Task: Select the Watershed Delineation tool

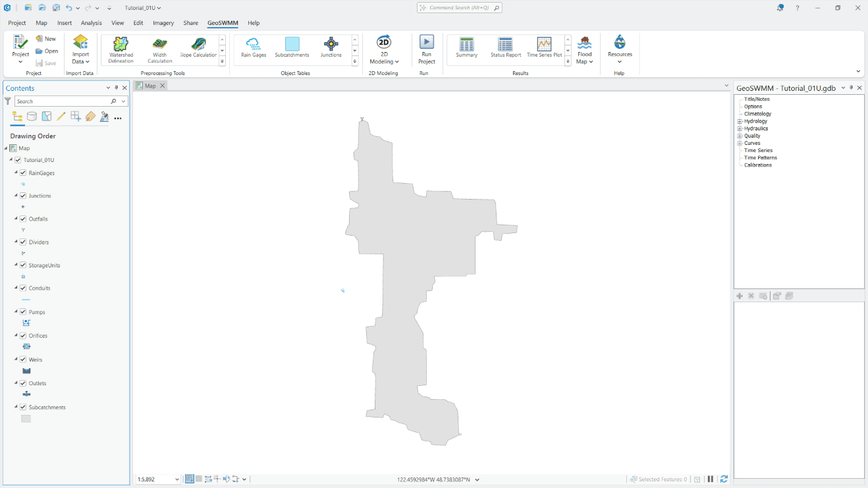Action: 121,49
